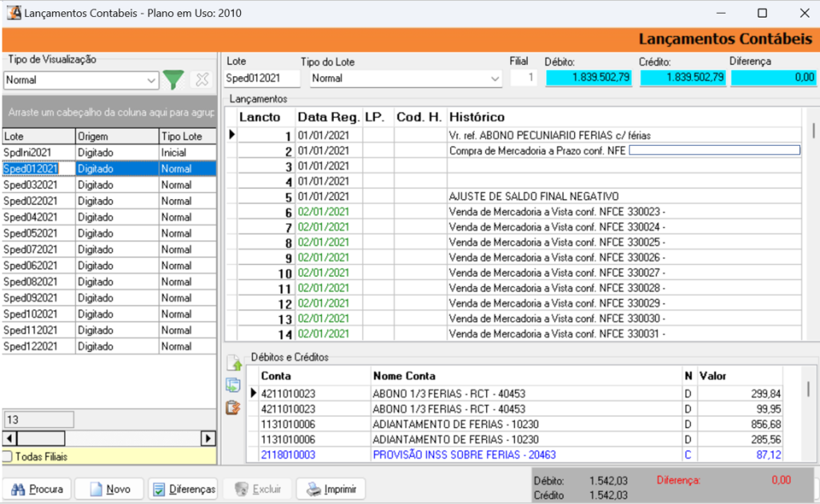The width and height of the screenshot is (820, 504).
Task: Click the Débito total field 1.839.502,79
Action: (x=589, y=78)
